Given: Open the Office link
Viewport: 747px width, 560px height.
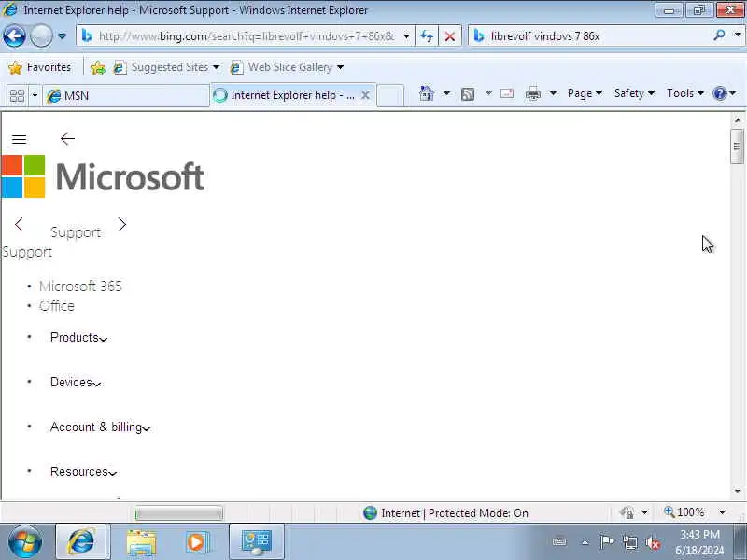Looking at the screenshot, I should click(57, 306).
